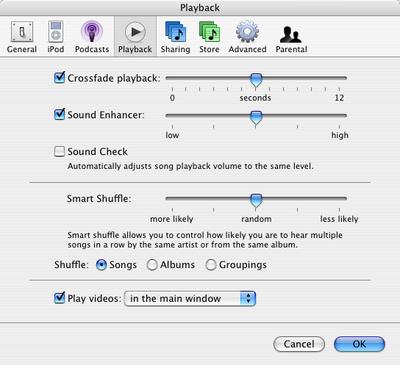400x365 pixels.
Task: Disable the Crossfade playback checkbox
Action: tap(59, 78)
